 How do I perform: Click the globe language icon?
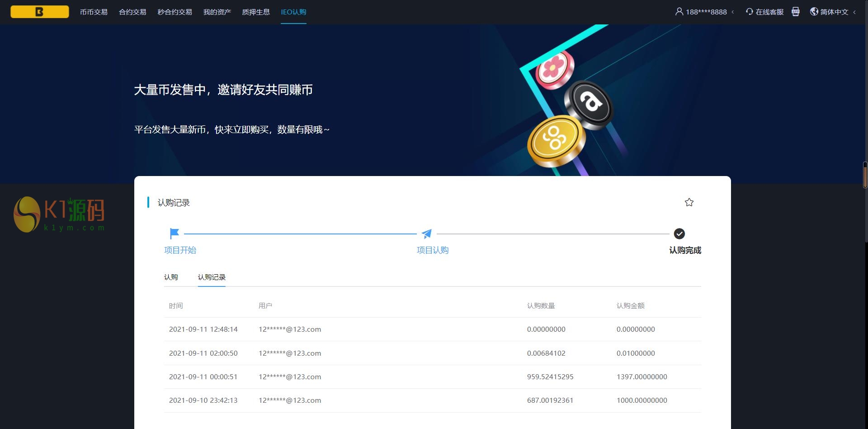(814, 12)
